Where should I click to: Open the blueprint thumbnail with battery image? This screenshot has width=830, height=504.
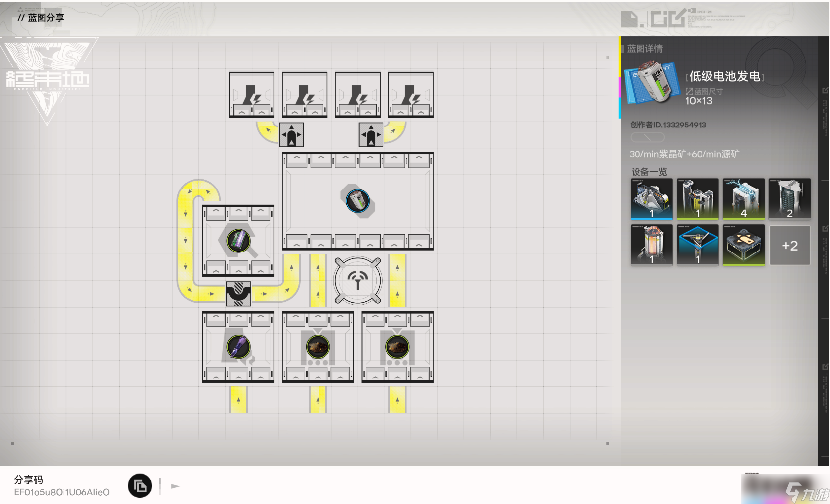[652, 82]
